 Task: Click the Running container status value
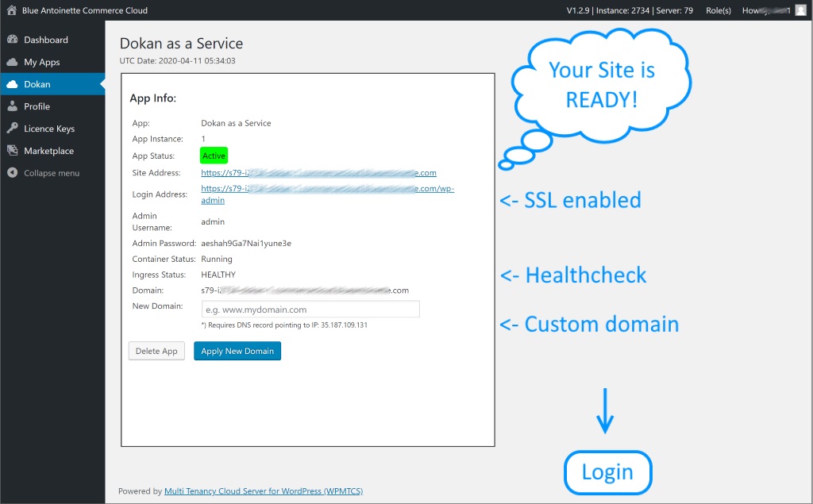217,259
